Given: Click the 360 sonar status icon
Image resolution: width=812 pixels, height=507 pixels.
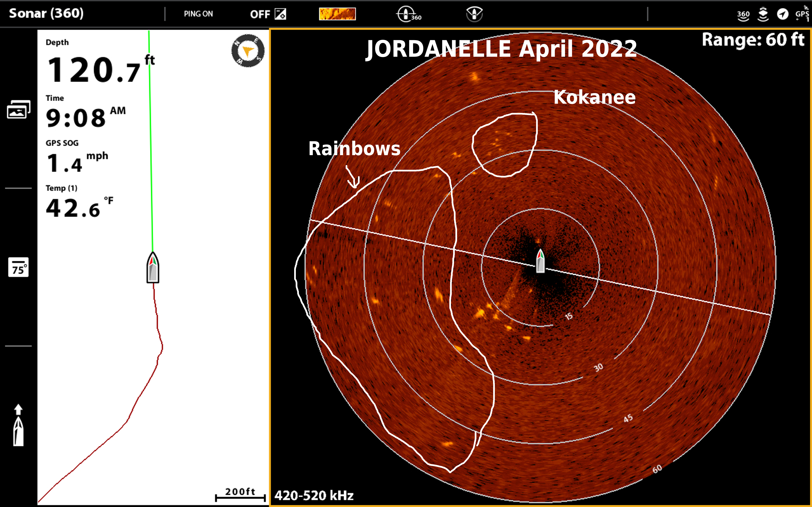Looking at the screenshot, I should point(743,15).
